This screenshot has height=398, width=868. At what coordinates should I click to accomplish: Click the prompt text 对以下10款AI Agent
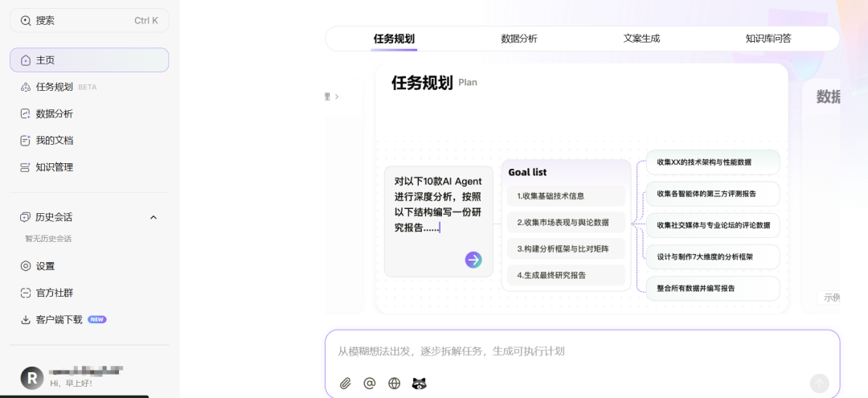tap(438, 182)
